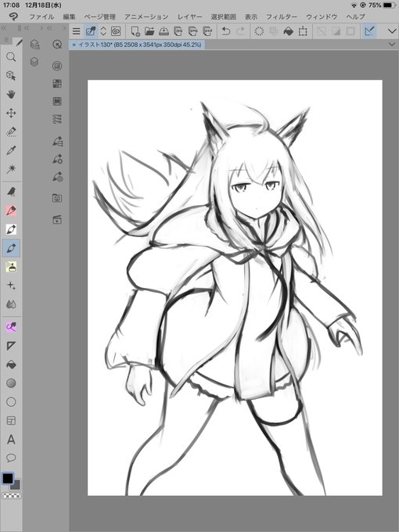The width and height of the screenshot is (399, 532).
Task: Select the Operation object tool
Action: point(11,76)
